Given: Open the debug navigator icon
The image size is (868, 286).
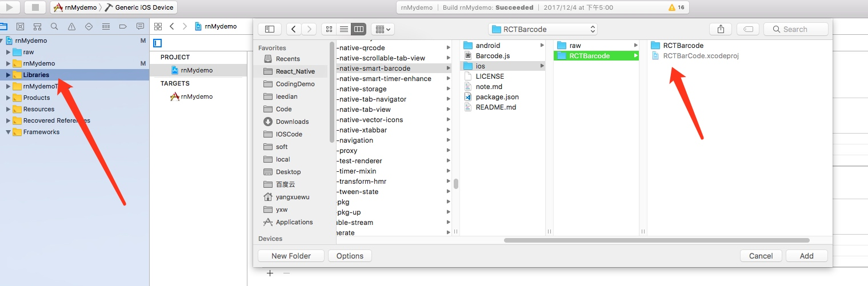Looking at the screenshot, I should pyautogui.click(x=106, y=26).
